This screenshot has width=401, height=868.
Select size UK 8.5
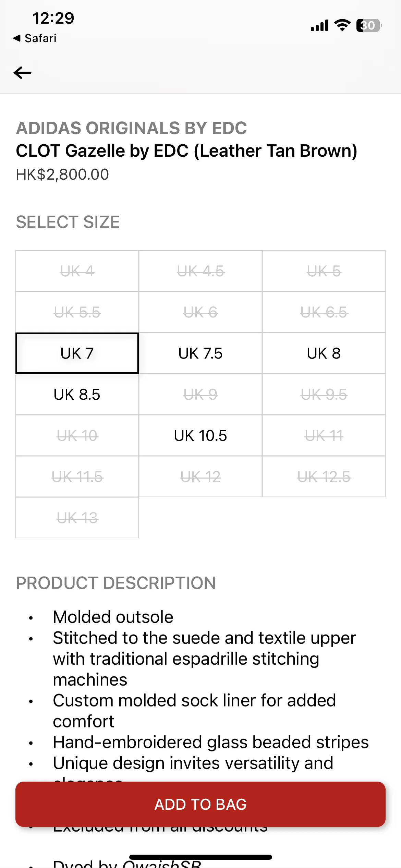77,394
